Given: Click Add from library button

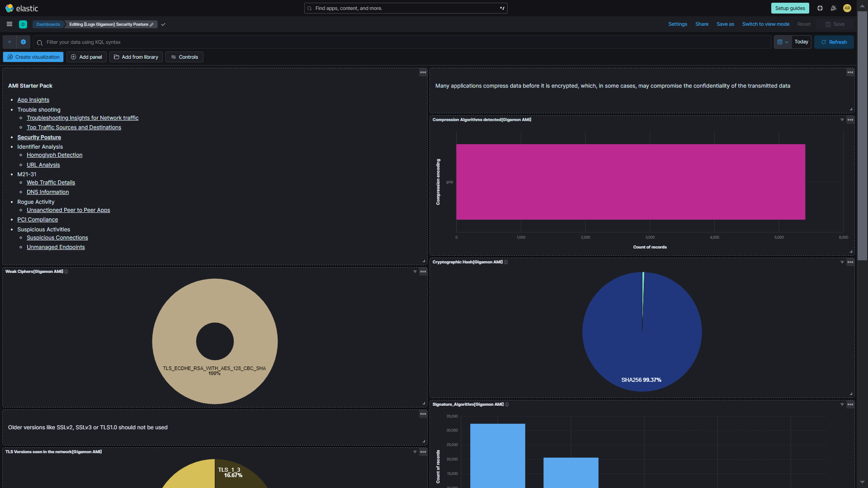Looking at the screenshot, I should click(136, 57).
